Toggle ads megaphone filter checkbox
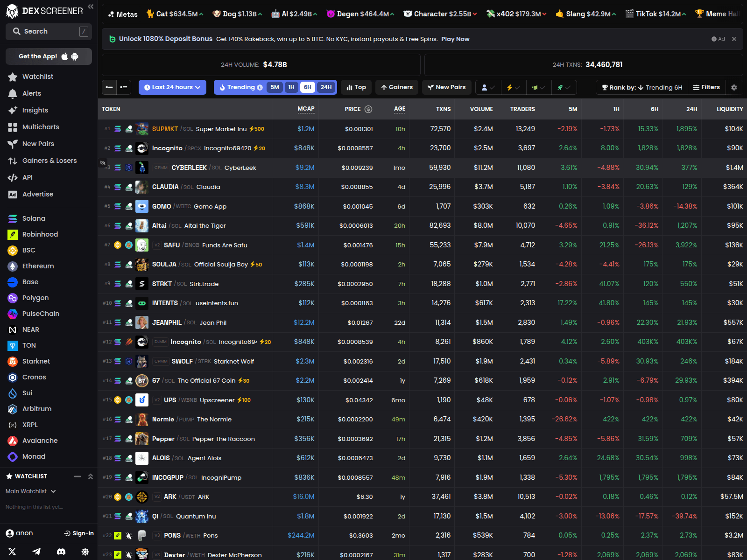The width and height of the screenshot is (747, 560). (539, 87)
